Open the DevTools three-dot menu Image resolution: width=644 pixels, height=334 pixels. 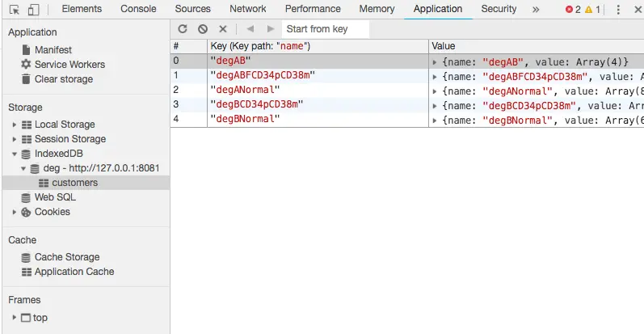[x=618, y=10]
